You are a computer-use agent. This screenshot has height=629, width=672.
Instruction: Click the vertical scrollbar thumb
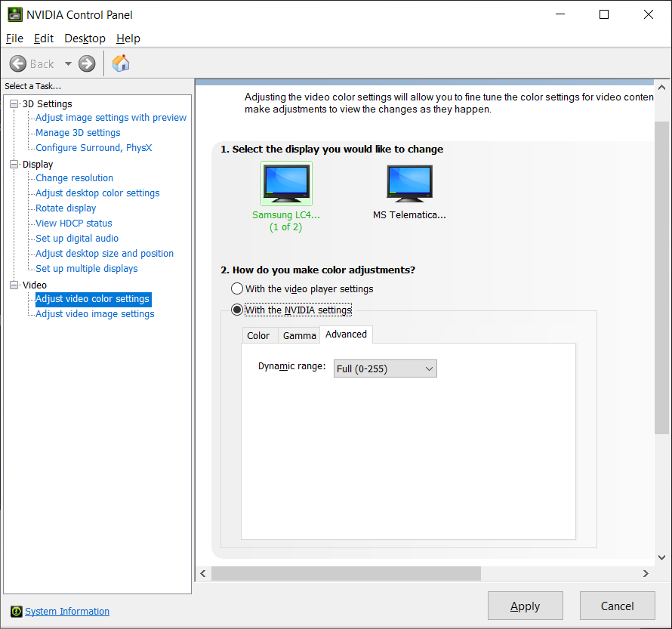661,278
